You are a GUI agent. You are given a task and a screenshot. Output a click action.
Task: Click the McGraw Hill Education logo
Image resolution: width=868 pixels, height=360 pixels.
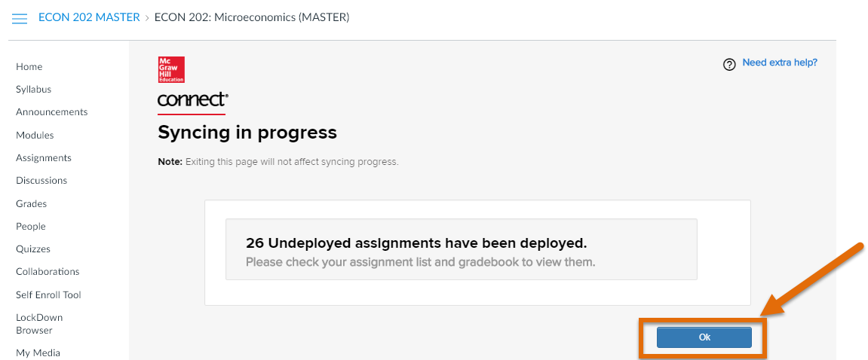pyautogui.click(x=171, y=70)
